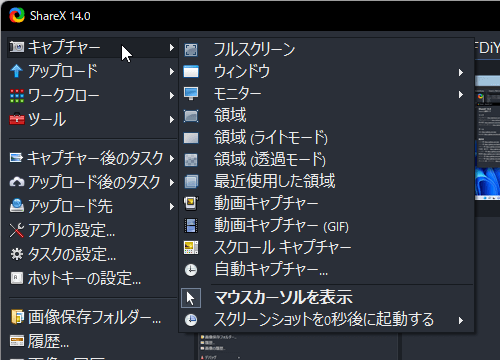Viewport: 500px width, 360px height.
Task: Click the timer icon beside スクリーンショットを0秒後に起動する
Action: (191, 320)
